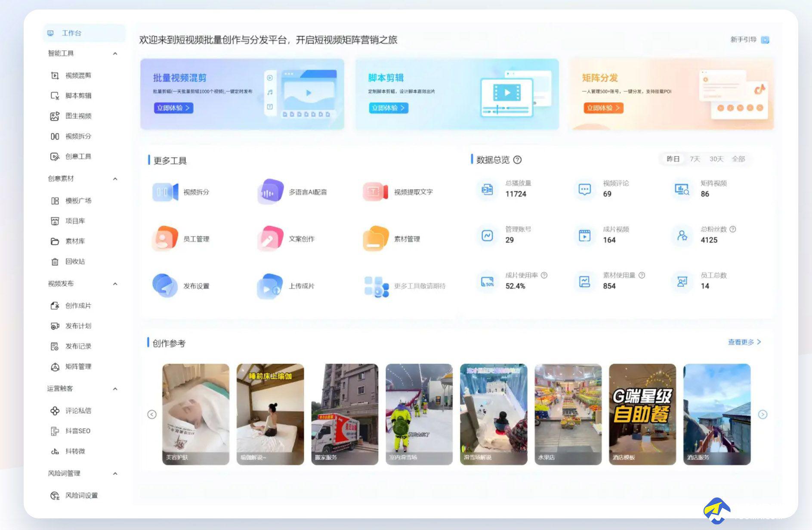Click the 矩阵视频 value 86
This screenshot has height=530, width=812.
click(705, 194)
